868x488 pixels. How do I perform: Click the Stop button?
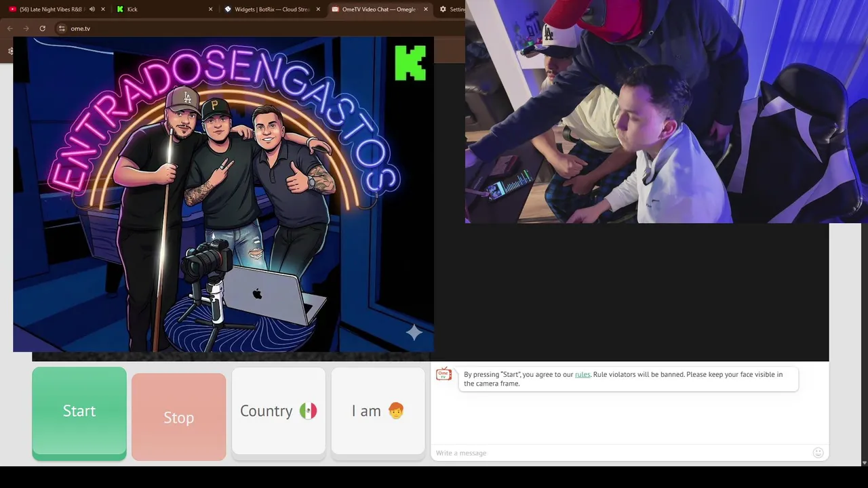[x=179, y=417]
